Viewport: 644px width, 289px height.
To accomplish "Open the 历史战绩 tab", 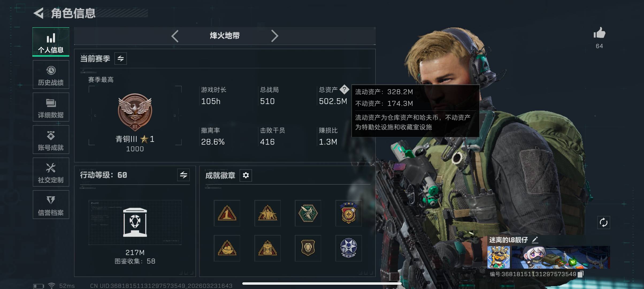I will 51,75.
